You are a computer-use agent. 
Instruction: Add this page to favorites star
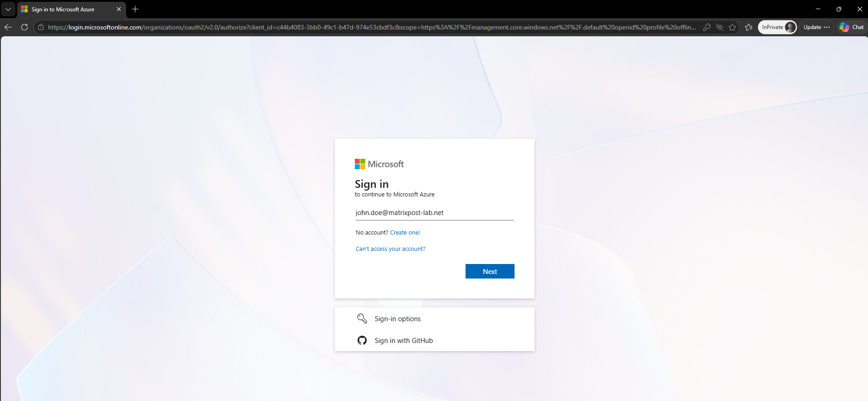[x=732, y=27]
